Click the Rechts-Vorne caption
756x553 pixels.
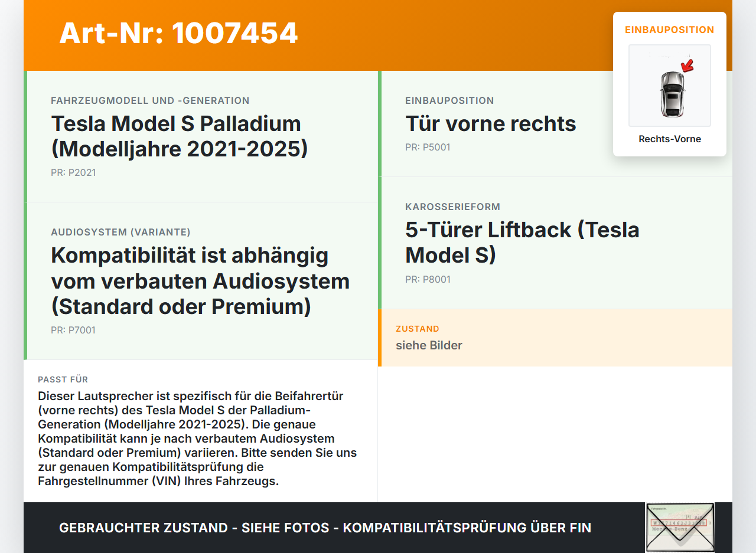pyautogui.click(x=670, y=139)
